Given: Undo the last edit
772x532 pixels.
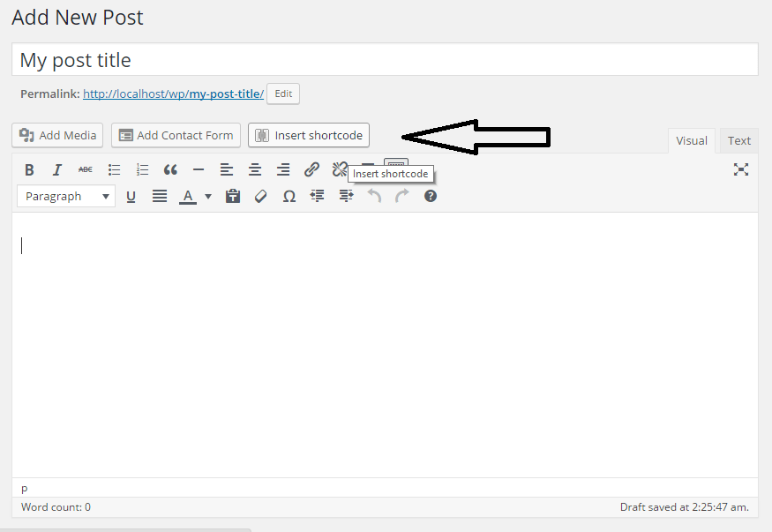Looking at the screenshot, I should pyautogui.click(x=373, y=196).
